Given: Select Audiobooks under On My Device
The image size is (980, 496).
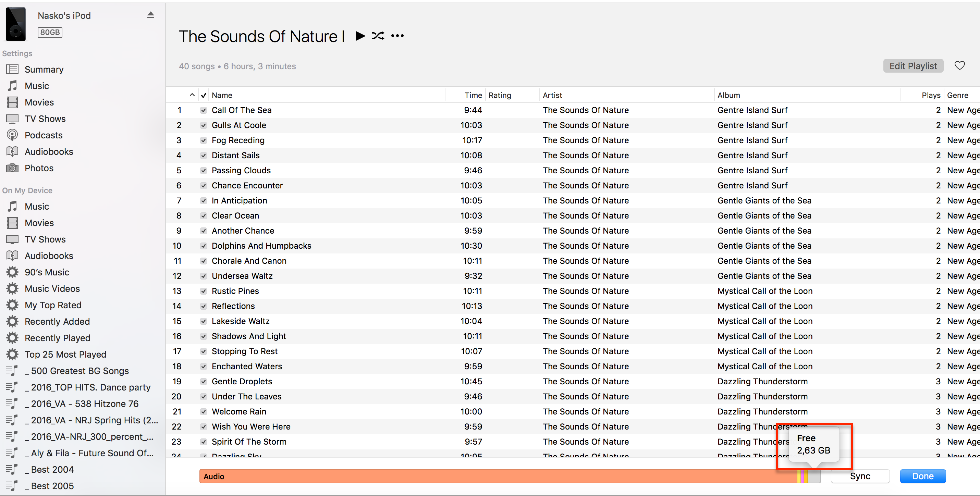Looking at the screenshot, I should 49,256.
